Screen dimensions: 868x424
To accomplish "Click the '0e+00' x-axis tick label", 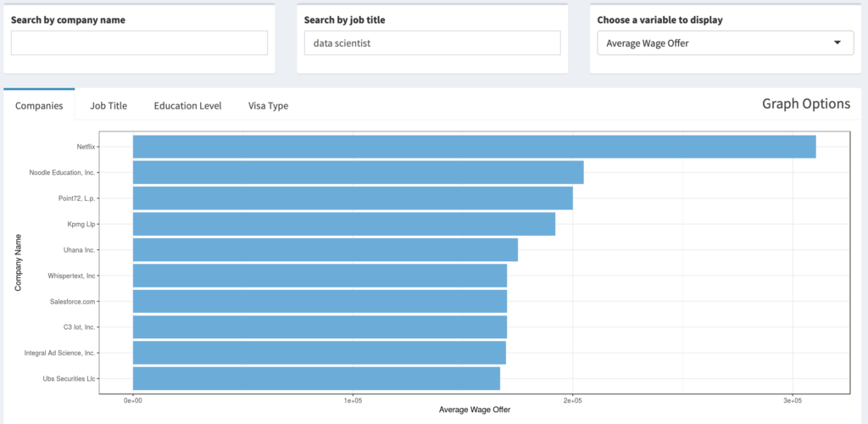I will 132,399.
